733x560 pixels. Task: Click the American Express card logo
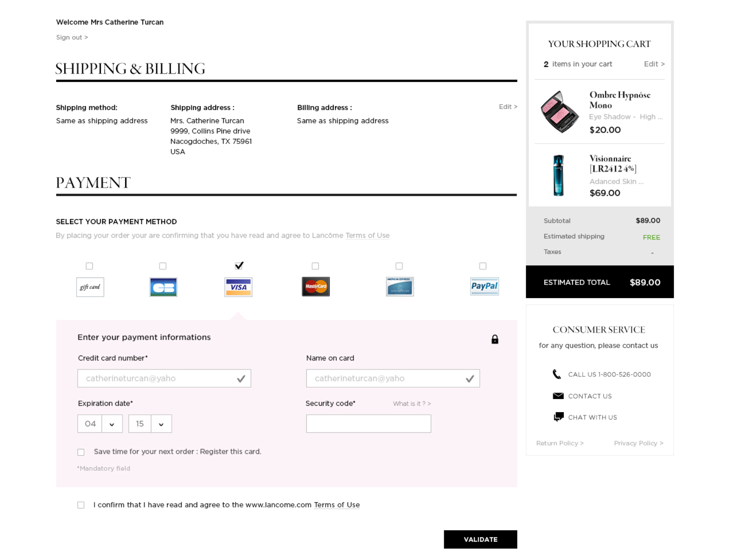coord(400,287)
